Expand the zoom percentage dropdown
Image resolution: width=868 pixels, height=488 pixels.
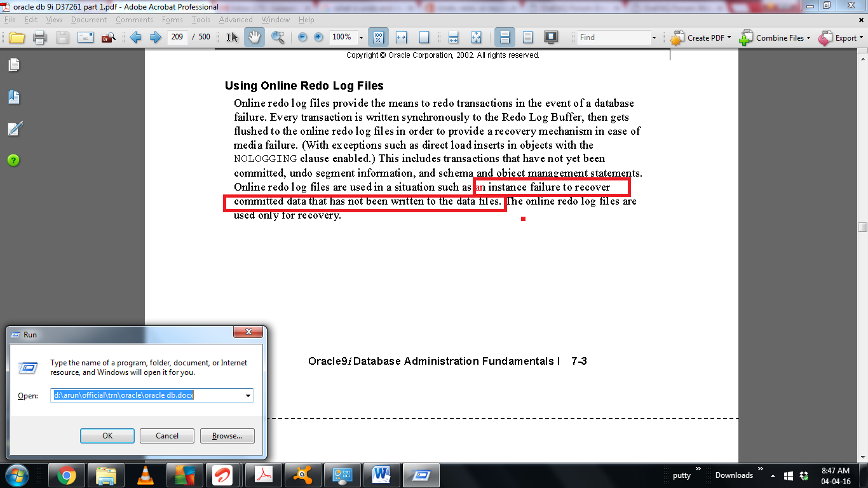(x=361, y=37)
